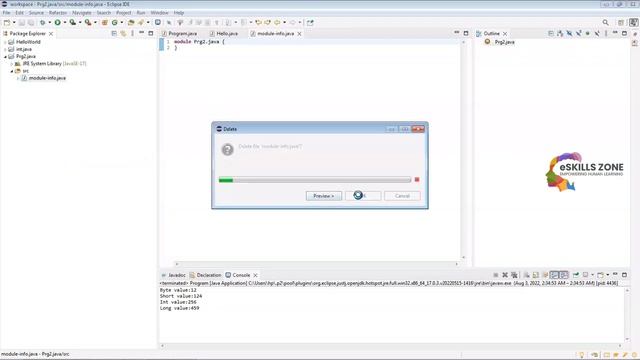Viewport: 640px width, 360px height.
Task: Click the New Java Class toolbar icon
Action: [x=115, y=23]
